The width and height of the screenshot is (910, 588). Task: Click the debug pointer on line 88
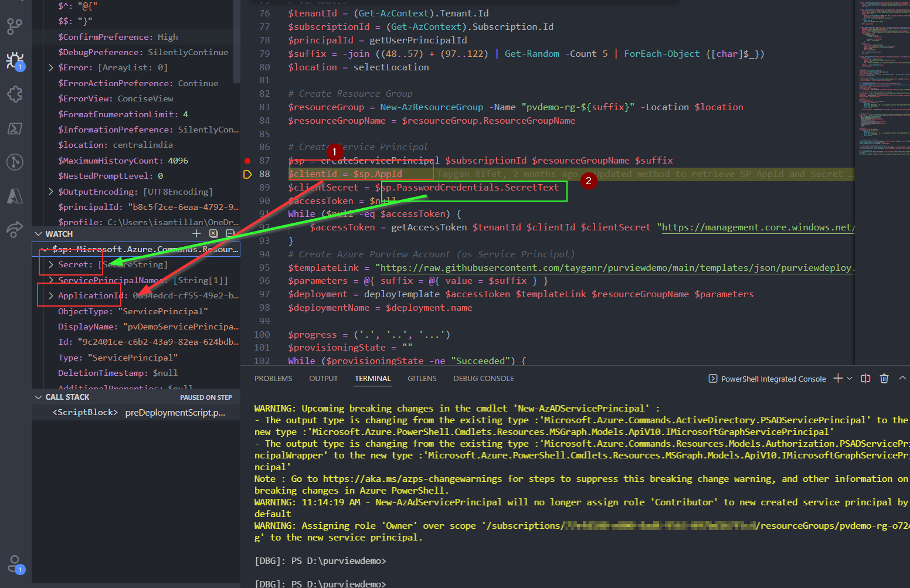[247, 174]
